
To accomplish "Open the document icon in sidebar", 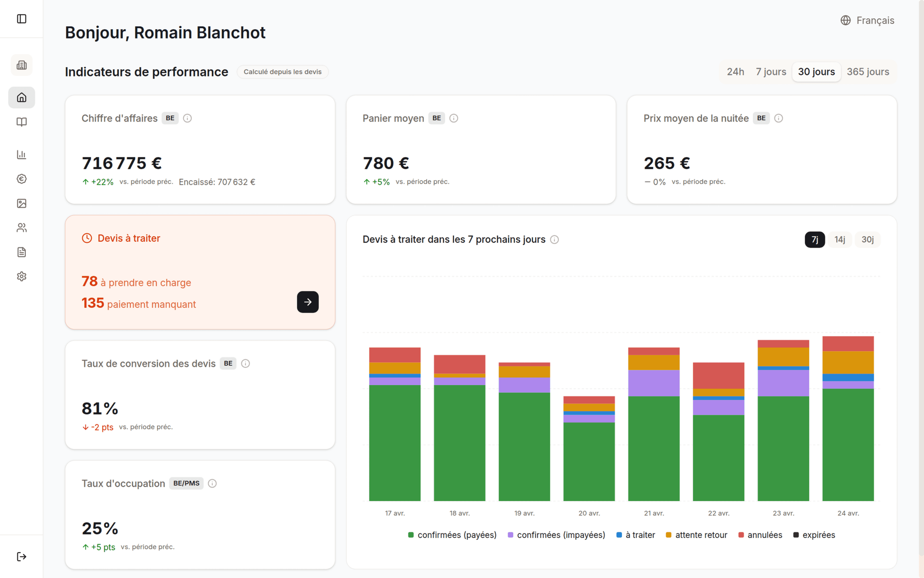I will [22, 252].
